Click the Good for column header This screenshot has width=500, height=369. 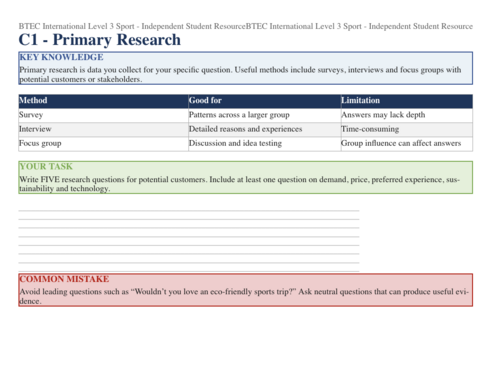(265, 101)
